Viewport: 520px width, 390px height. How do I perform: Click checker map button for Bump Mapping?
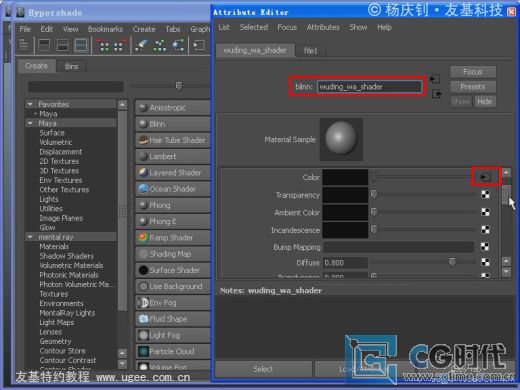coord(485,246)
